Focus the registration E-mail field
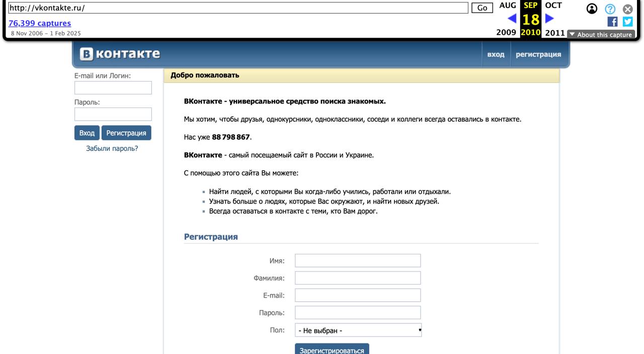 [x=358, y=295]
